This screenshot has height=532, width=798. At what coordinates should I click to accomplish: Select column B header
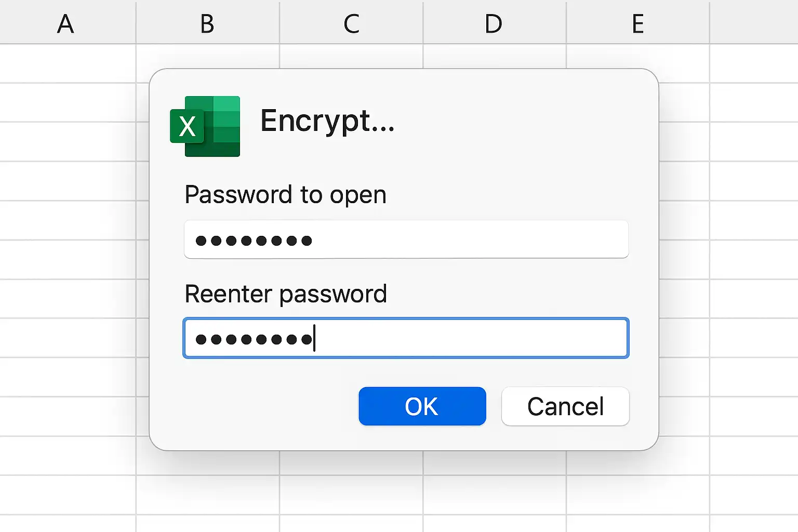[208, 22]
